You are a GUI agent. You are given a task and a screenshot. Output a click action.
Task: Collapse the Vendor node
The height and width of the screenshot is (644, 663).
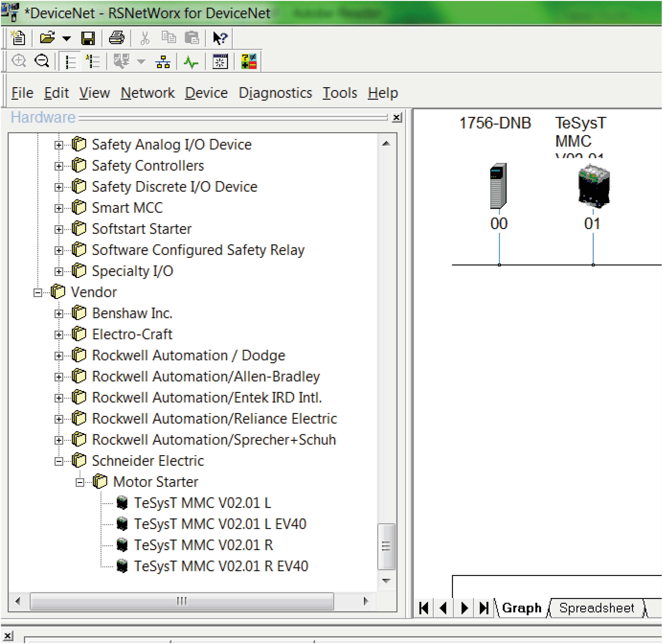tap(38, 293)
